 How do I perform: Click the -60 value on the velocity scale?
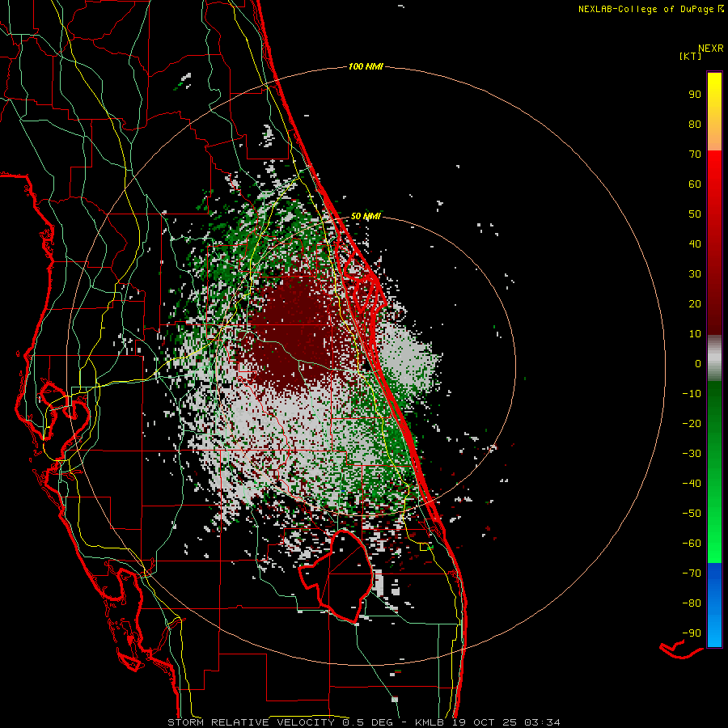tap(692, 544)
